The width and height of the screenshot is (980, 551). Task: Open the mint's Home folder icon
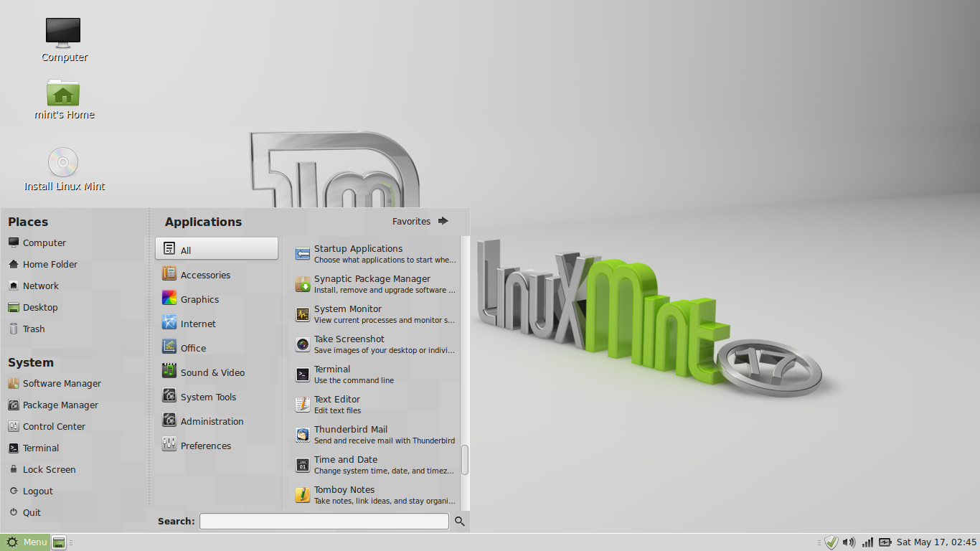click(x=63, y=93)
